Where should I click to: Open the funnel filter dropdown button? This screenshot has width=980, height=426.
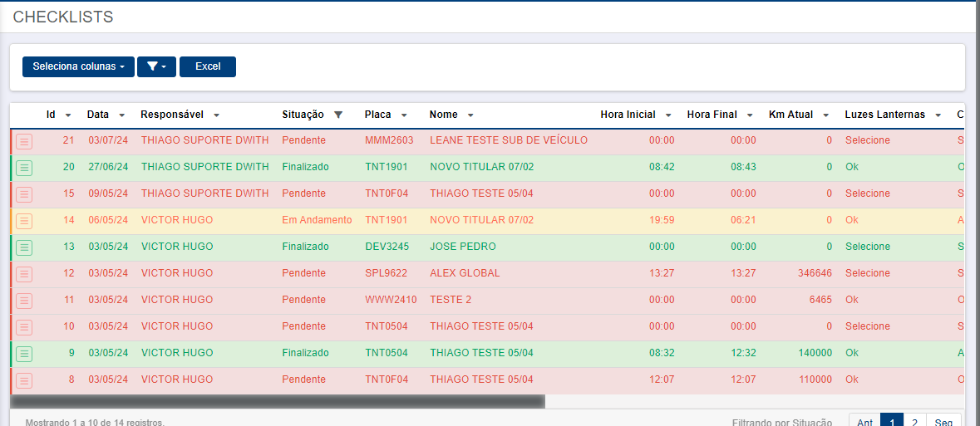156,66
